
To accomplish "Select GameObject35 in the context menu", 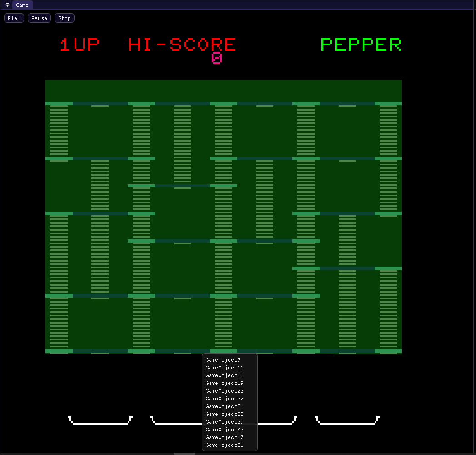I will pyautogui.click(x=224, y=414).
